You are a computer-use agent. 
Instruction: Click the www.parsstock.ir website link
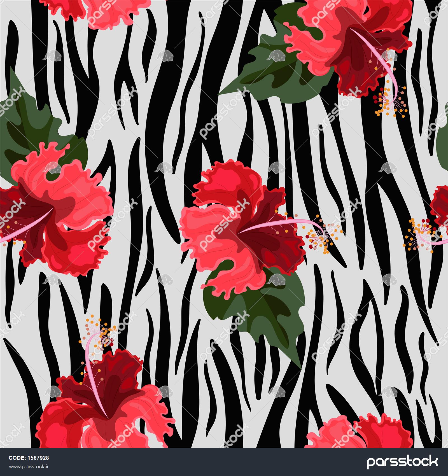pyautogui.click(x=29, y=467)
